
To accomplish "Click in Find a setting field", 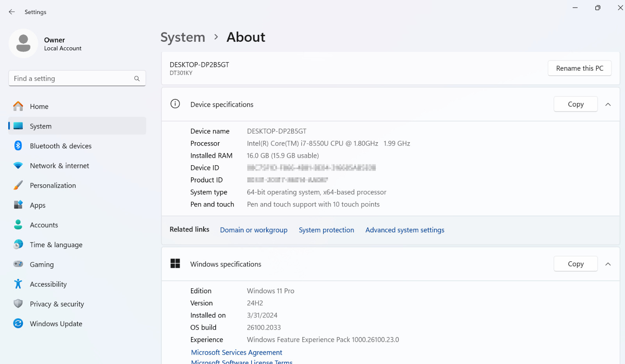I will [77, 79].
